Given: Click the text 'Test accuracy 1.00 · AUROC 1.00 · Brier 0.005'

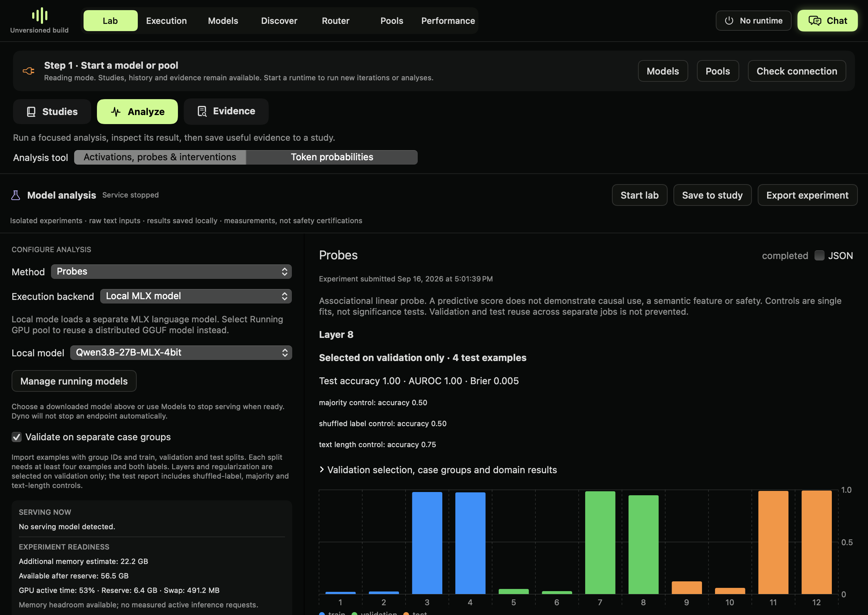Looking at the screenshot, I should pos(419,381).
